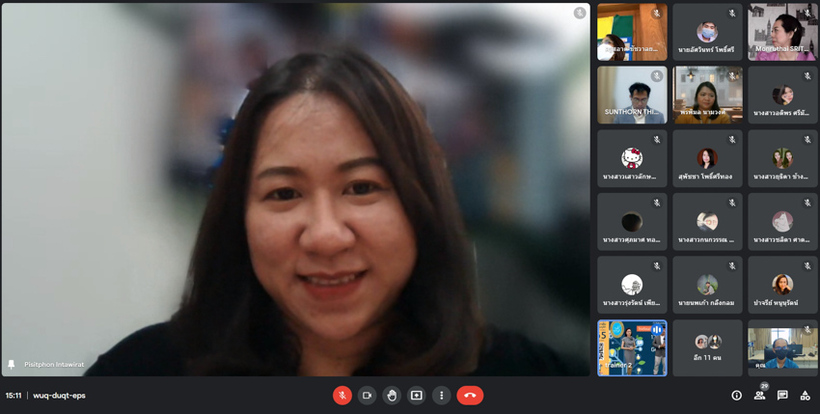Click muted mic icon on Monruthai SRIT... tile
The width and height of the screenshot is (820, 414).
tap(807, 13)
